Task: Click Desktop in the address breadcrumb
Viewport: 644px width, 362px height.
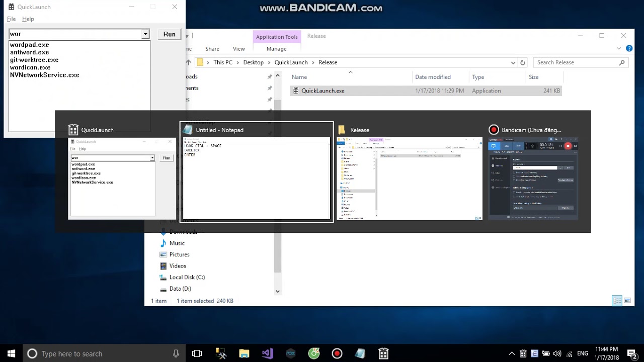Action: point(254,63)
